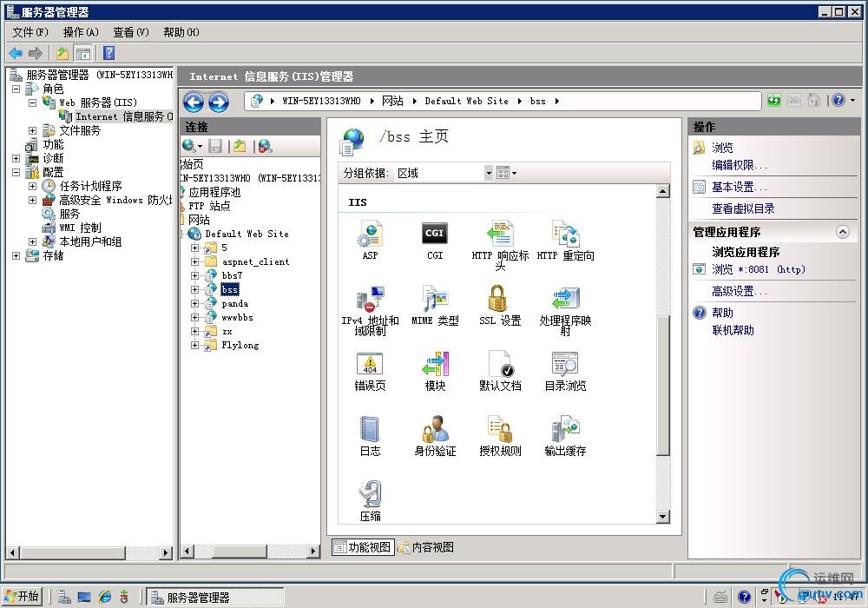Open the 查看(V) menu
868x608 pixels.
click(131, 32)
